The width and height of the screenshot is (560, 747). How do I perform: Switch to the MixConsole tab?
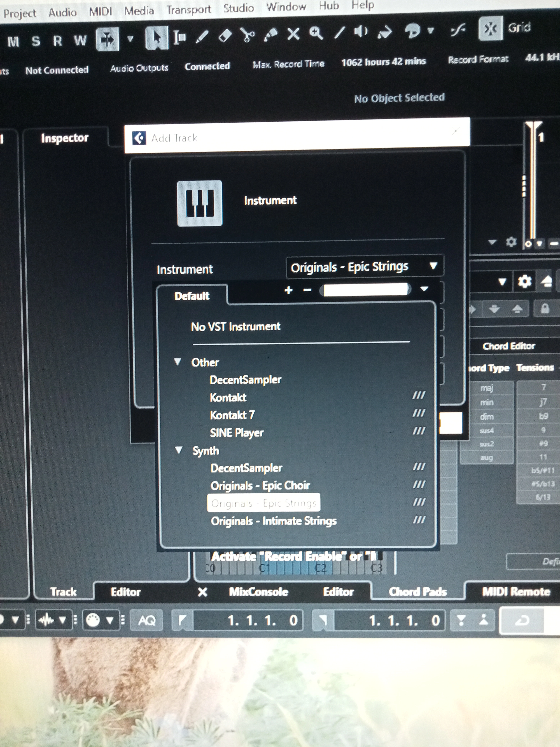pos(258,592)
